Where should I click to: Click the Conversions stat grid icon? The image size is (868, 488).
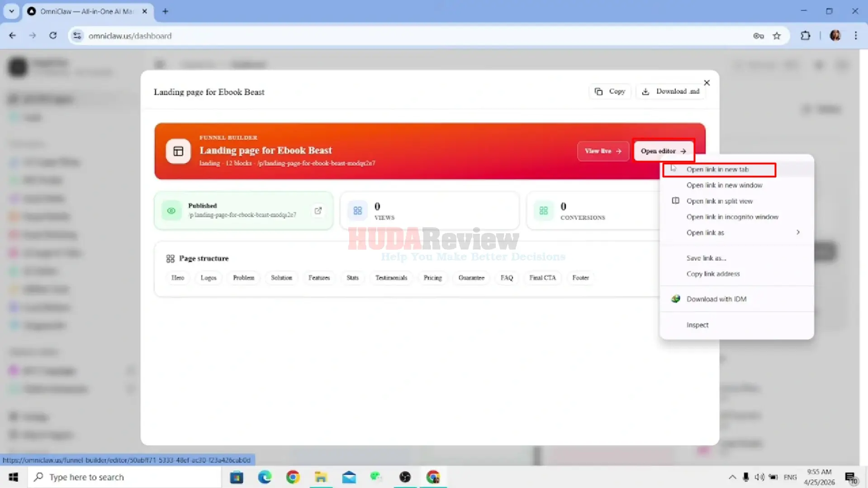[543, 211]
